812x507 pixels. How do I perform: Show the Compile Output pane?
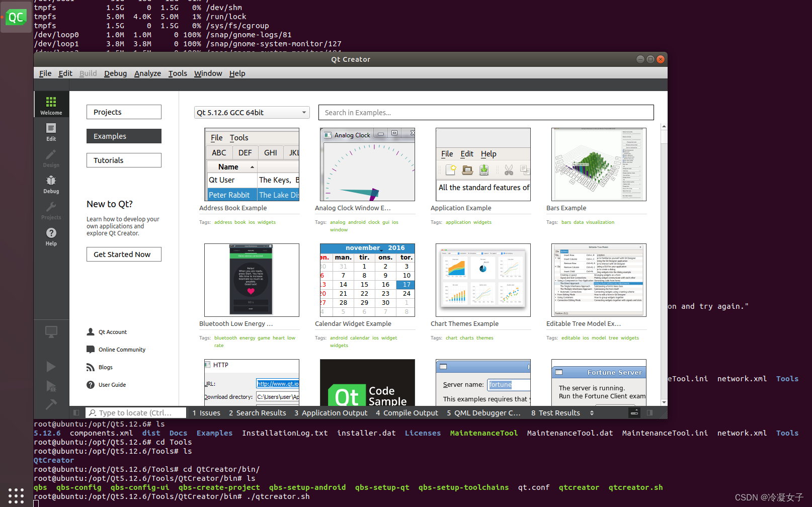tap(407, 413)
